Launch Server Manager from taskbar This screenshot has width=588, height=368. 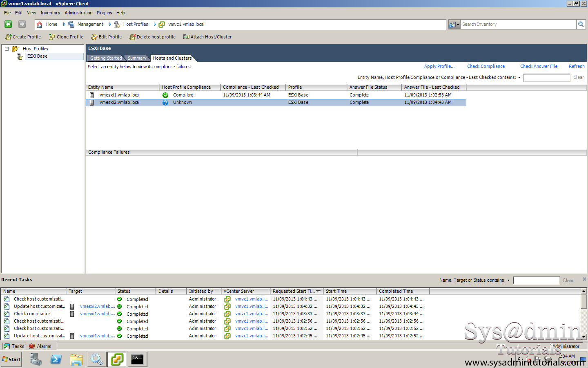[36, 359]
